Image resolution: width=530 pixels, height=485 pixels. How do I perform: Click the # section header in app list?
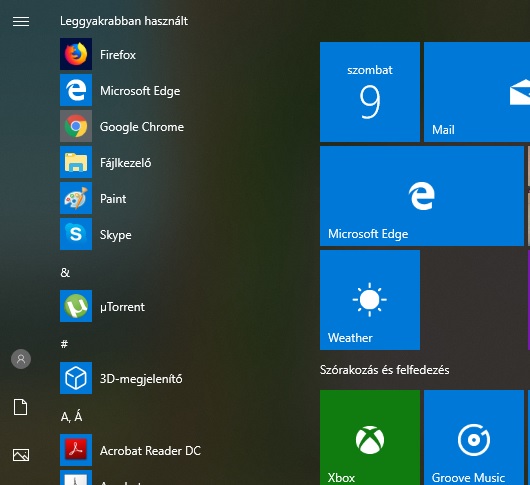[64, 344]
